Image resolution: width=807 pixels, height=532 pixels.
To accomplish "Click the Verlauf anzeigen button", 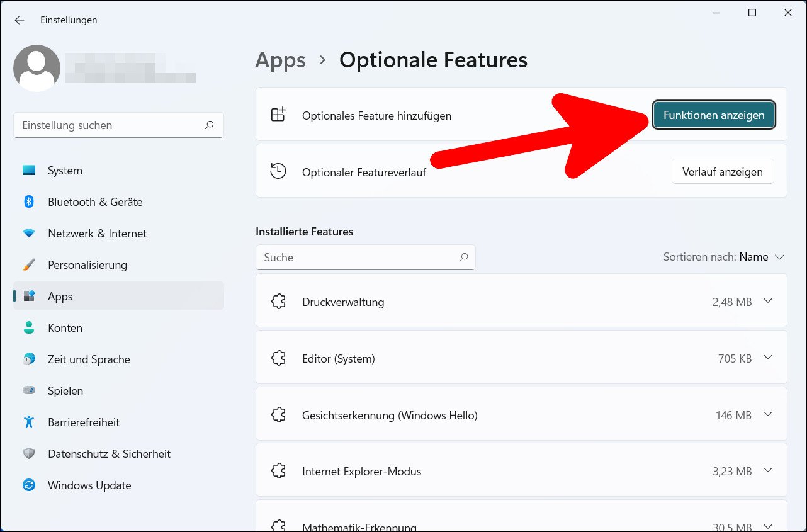I will point(722,172).
